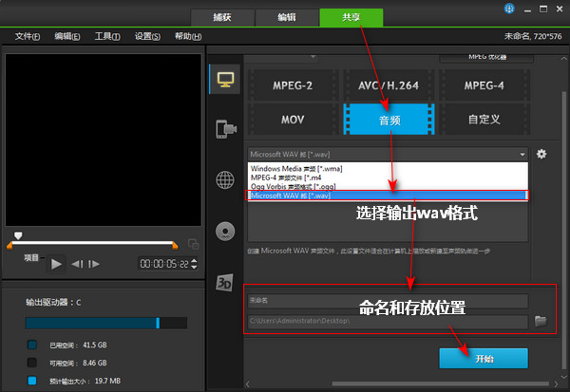Image resolution: width=570 pixels, height=392 pixels.
Task: Choose the Disc burning icon
Action: point(225,232)
